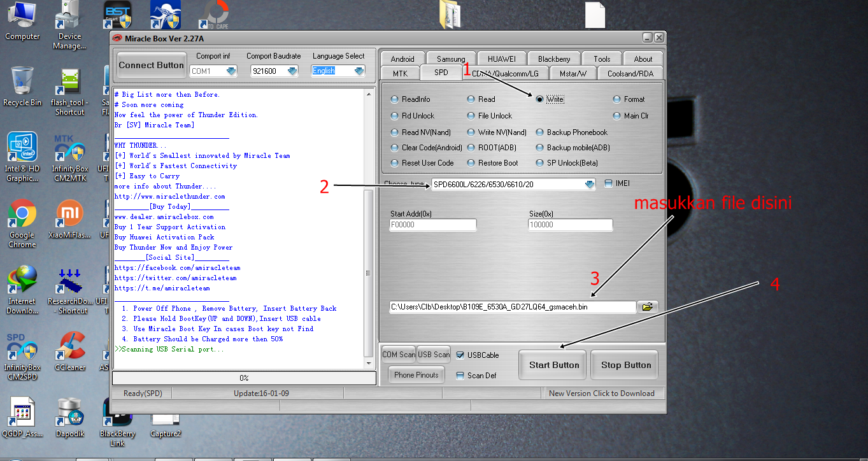This screenshot has height=461, width=868.
Task: Click the Stop Button
Action: click(x=626, y=365)
